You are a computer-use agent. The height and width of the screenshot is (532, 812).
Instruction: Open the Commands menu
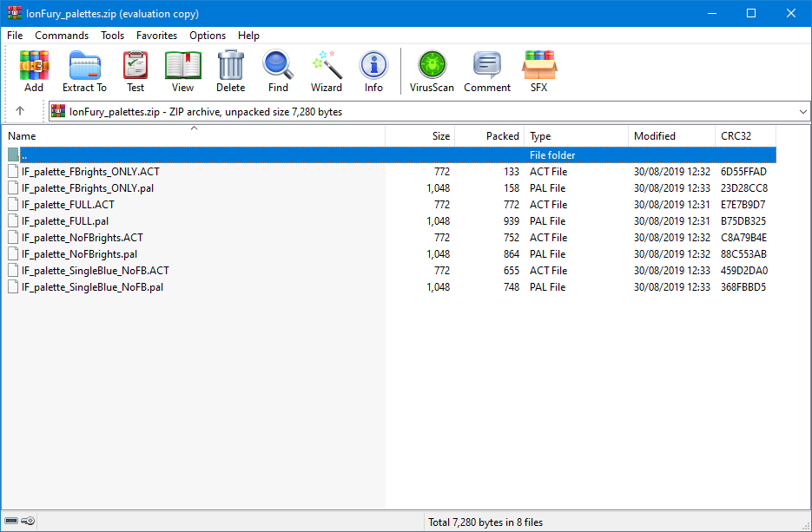(62, 36)
